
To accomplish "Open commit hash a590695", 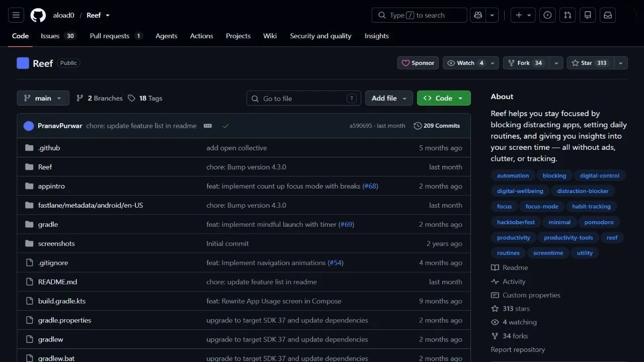I will click(x=361, y=126).
